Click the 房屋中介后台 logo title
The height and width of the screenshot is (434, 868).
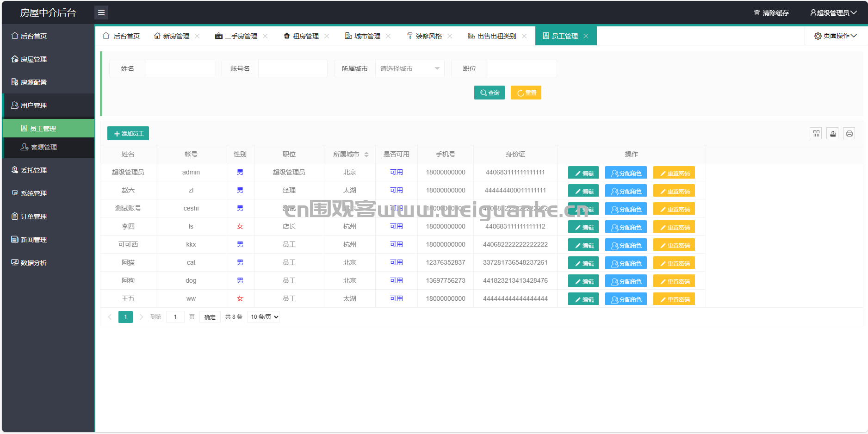click(x=48, y=12)
